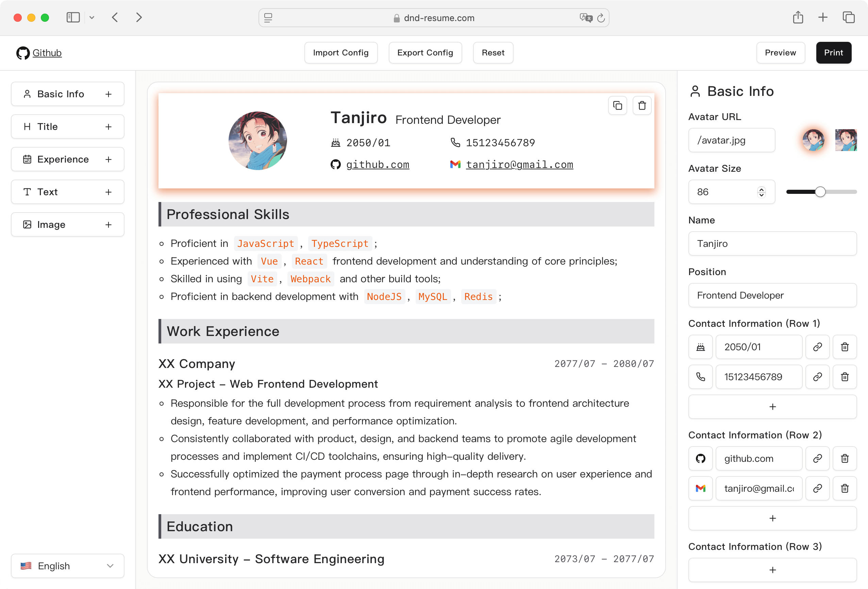The image size is (868, 589).
Task: Add an Experience block from sidebar
Action: tap(108, 159)
